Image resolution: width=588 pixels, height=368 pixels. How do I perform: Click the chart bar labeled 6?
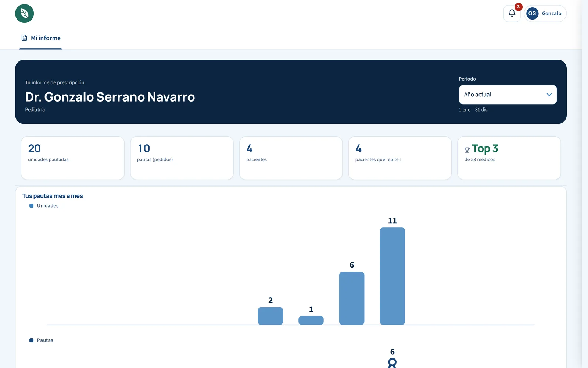(x=352, y=298)
